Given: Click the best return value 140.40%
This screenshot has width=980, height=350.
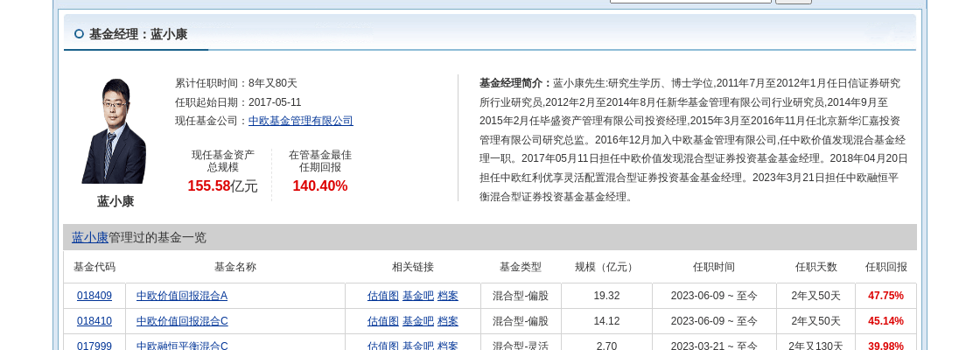Looking at the screenshot, I should coord(320,186).
